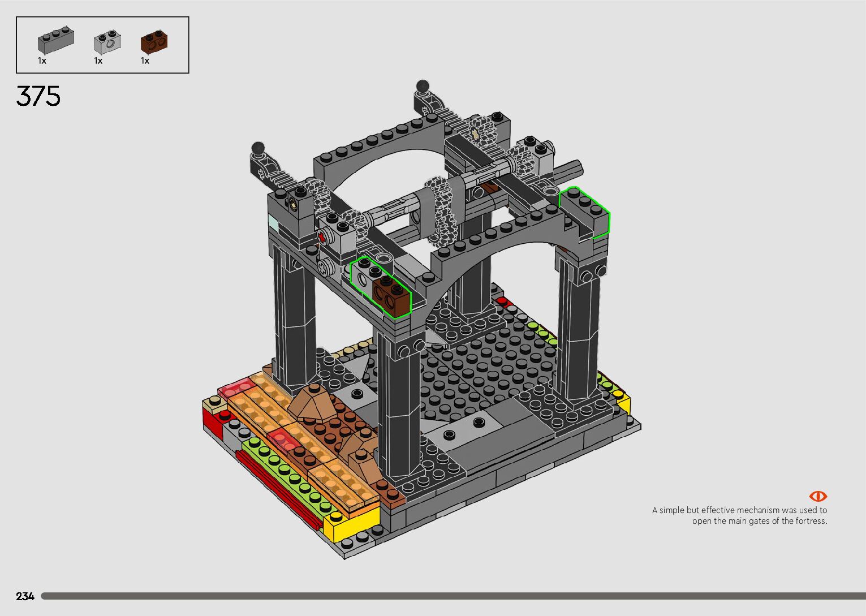Select the red cross axle connector
Screen dimensions: 866x616
(x=323, y=238)
